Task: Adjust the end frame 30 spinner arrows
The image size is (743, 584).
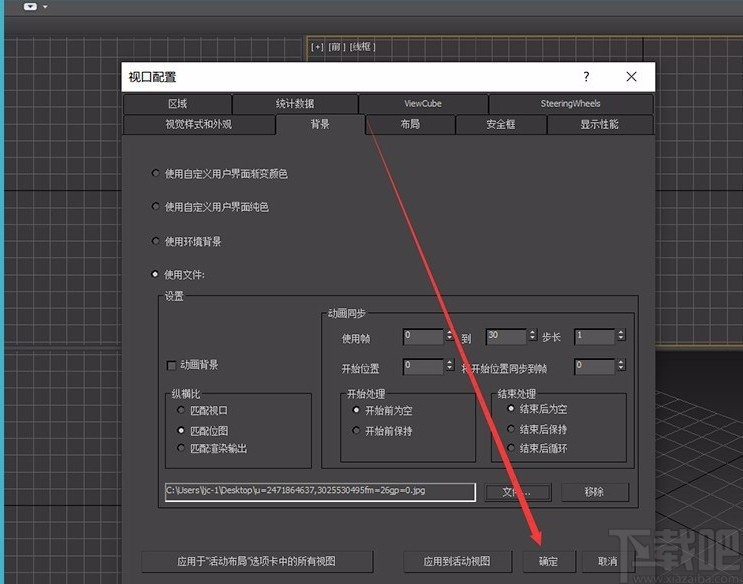Action: point(533,336)
